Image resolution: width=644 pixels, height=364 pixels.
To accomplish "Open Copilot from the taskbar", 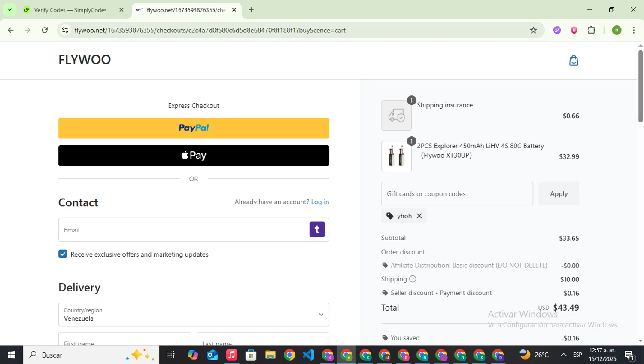I will click(x=193, y=355).
